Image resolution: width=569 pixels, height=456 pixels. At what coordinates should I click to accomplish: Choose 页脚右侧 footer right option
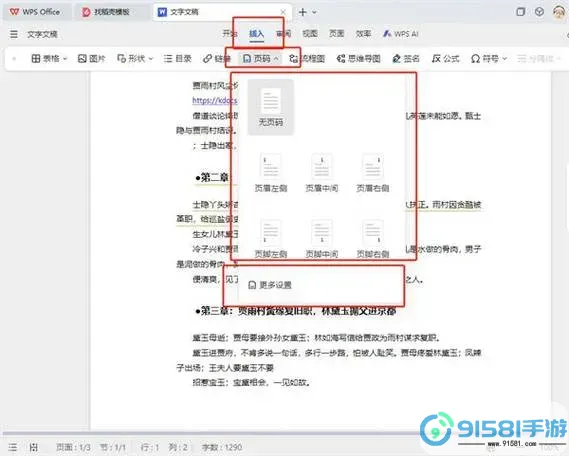tap(373, 238)
